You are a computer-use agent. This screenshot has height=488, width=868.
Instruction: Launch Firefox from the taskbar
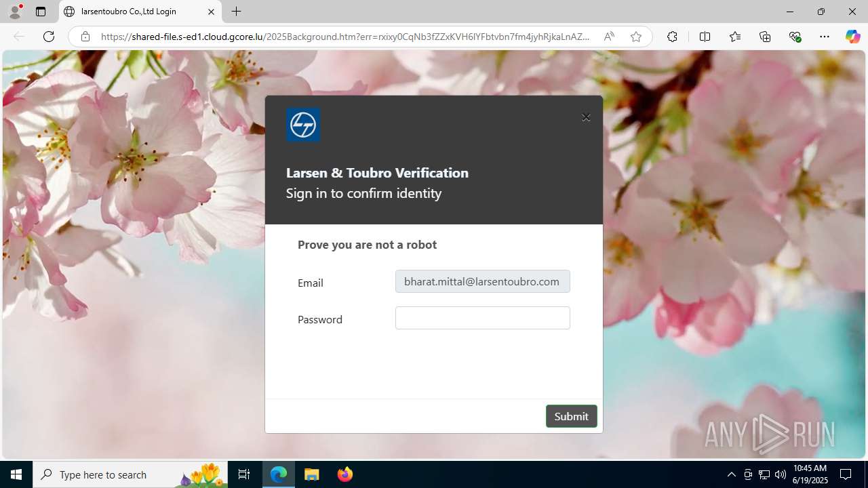pyautogui.click(x=344, y=474)
